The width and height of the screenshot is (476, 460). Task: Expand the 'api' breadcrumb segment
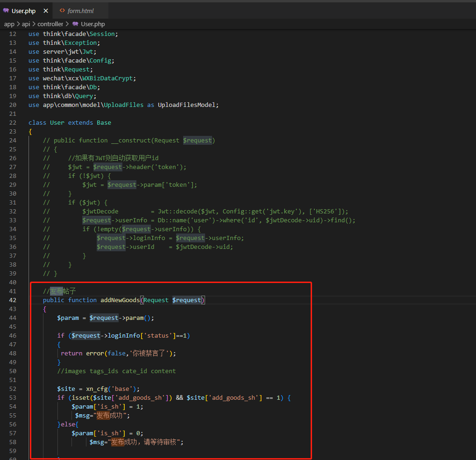click(26, 24)
